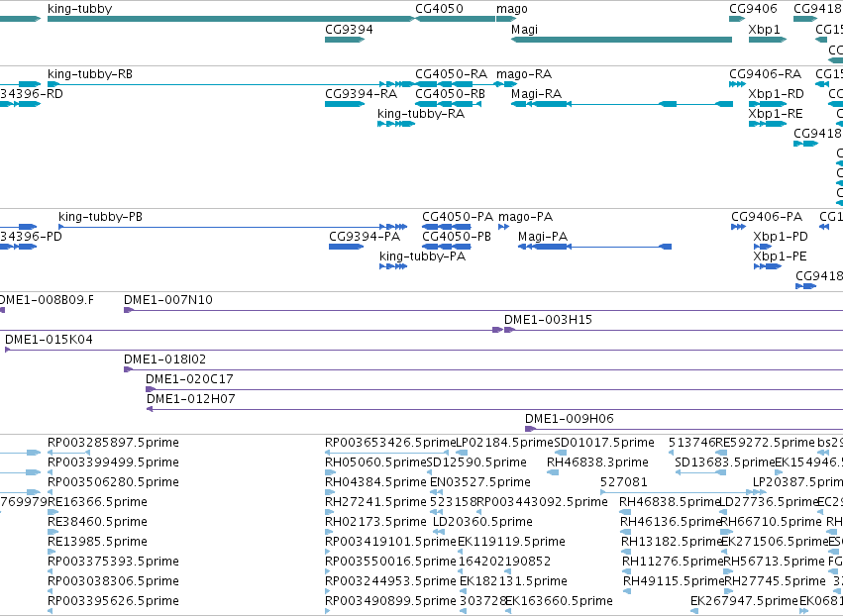Click EST EN03527.5prime
843x616 pixels.
point(436,492)
